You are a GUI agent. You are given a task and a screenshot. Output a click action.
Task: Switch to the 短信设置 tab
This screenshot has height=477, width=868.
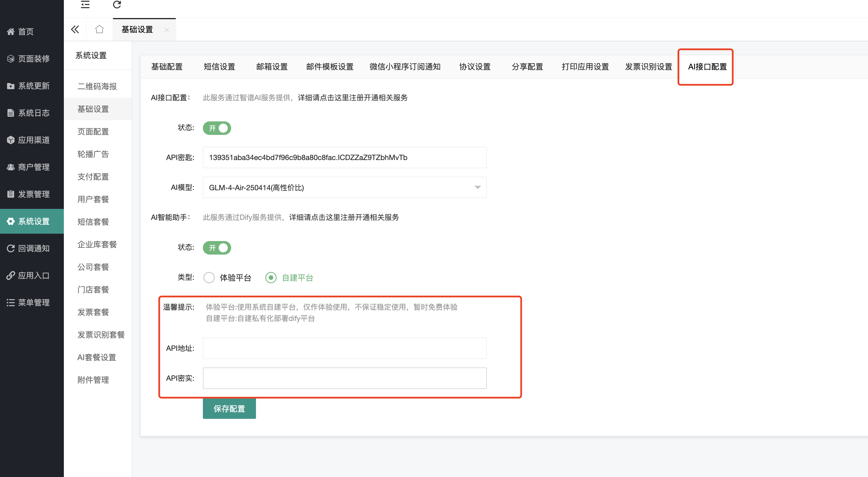point(219,67)
